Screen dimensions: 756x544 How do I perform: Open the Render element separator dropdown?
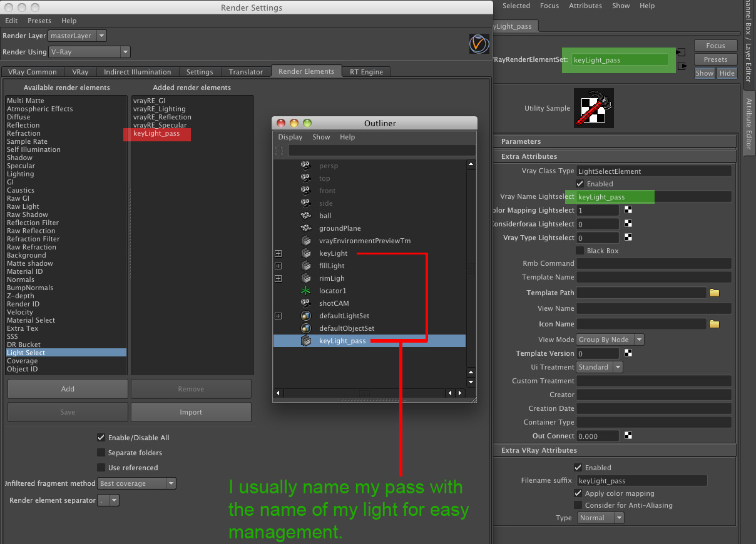[108, 500]
